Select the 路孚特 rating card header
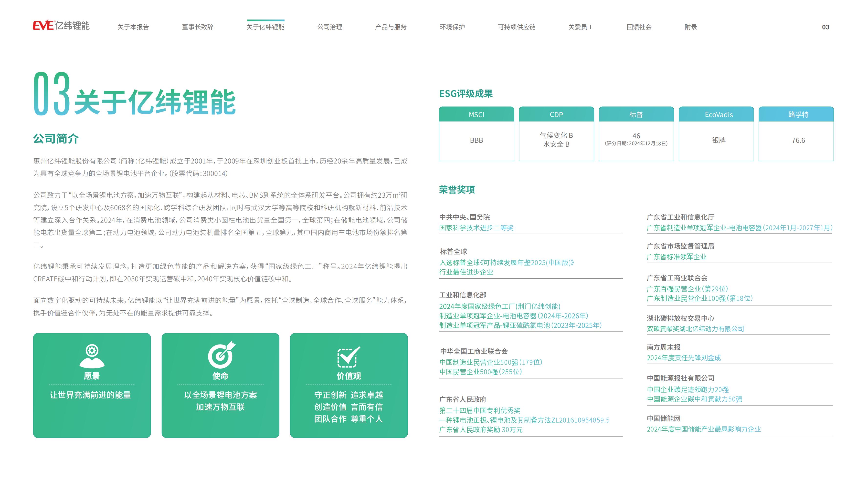This screenshot has width=868, height=488. point(796,114)
